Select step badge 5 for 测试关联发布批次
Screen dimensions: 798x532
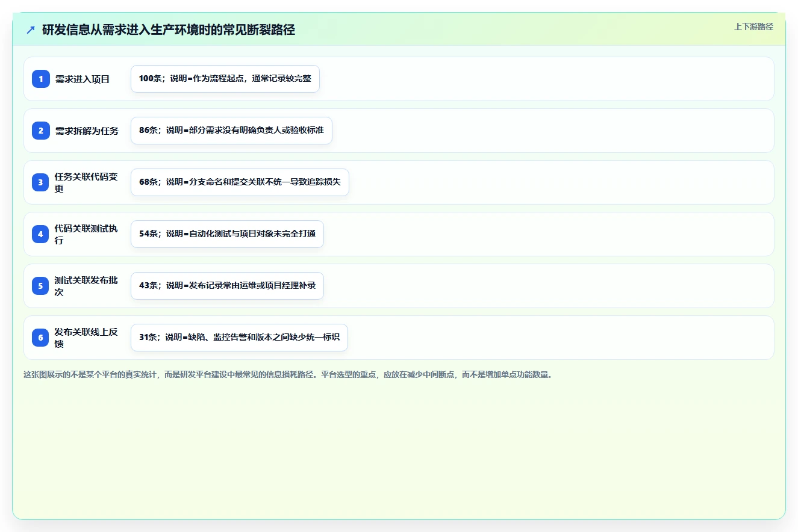click(41, 286)
